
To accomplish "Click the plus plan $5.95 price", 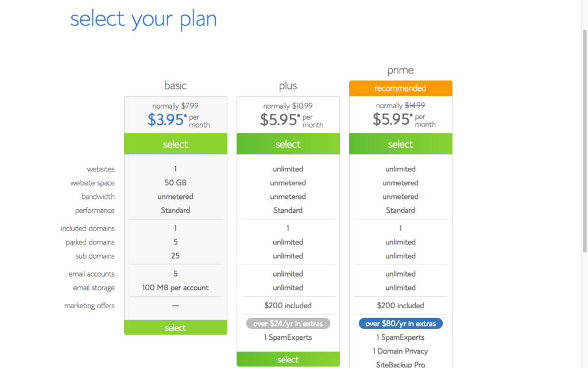I will pyautogui.click(x=280, y=120).
